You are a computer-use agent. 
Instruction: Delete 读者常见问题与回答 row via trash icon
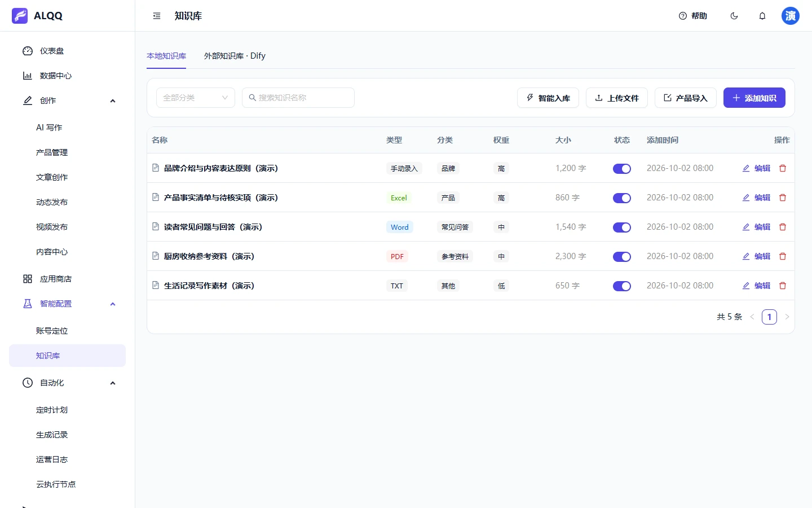(x=783, y=227)
